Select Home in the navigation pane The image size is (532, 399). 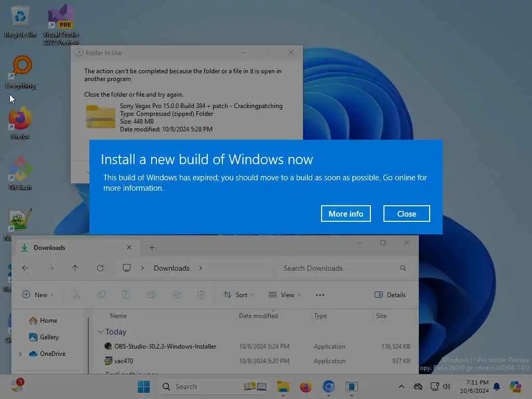[44, 321]
